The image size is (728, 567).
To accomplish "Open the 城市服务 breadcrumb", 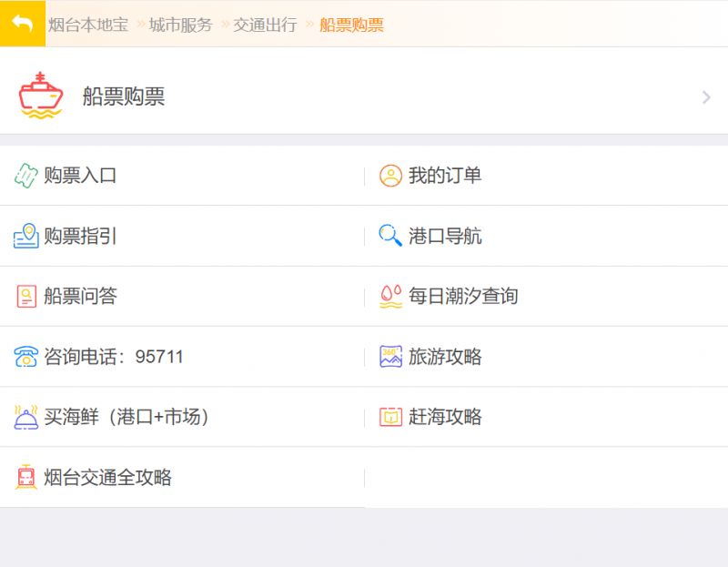I will point(180,25).
